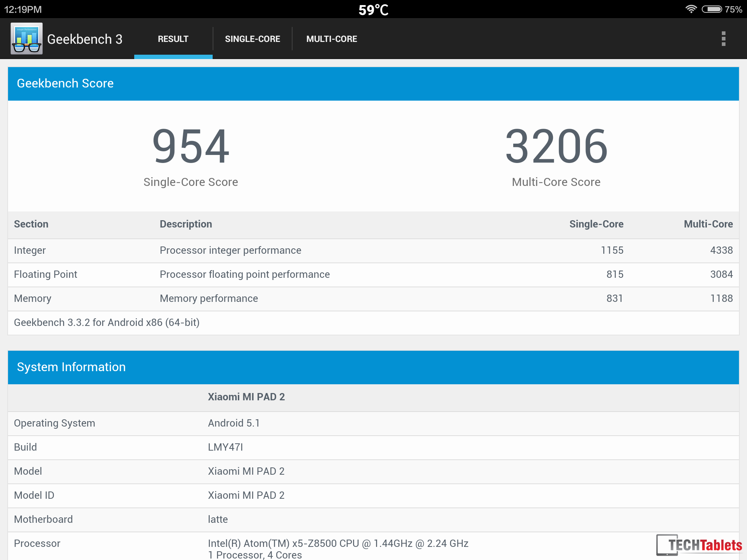The image size is (747, 560).
Task: Tap the Geekbench 3 app icon
Action: 27,39
